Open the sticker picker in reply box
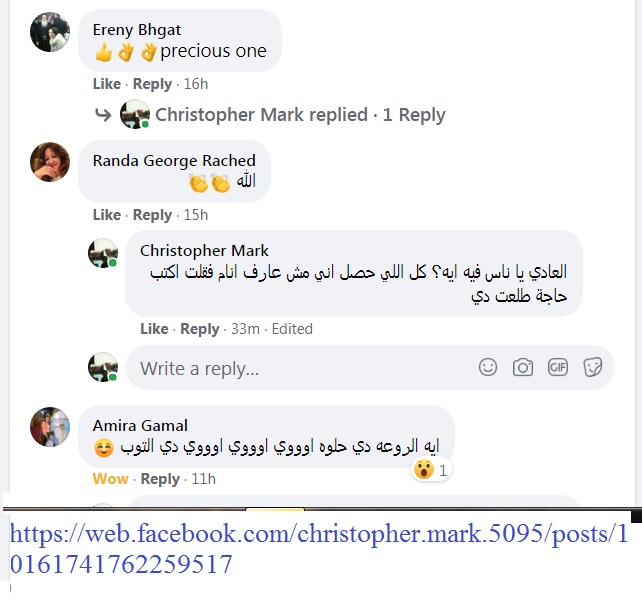 pos(592,367)
